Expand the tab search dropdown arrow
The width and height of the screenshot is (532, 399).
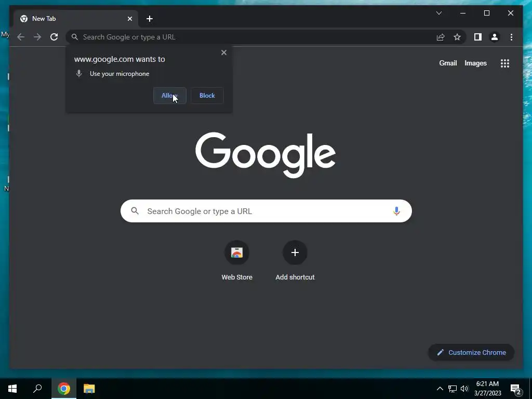[438, 13]
